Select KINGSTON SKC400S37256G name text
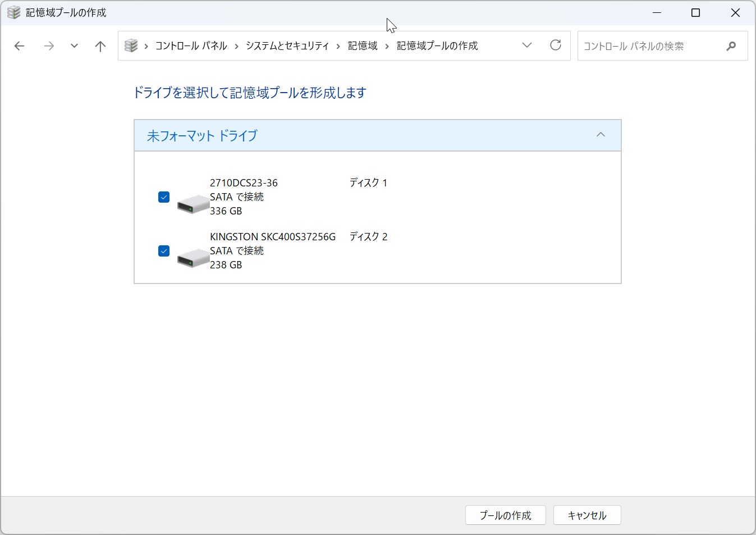Screen dimensions: 756x535 [x=273, y=237]
